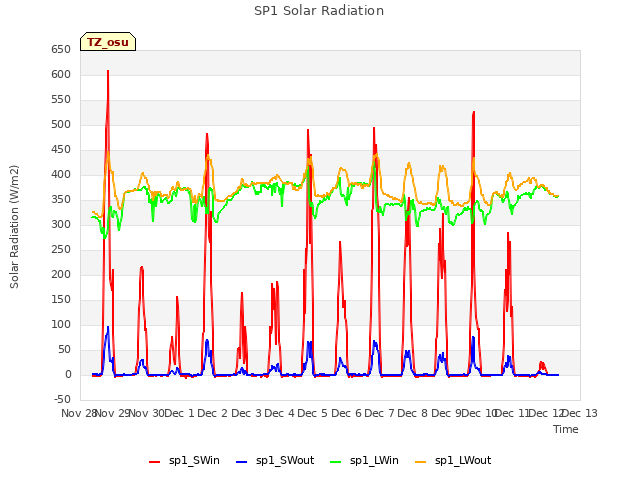Screen dimensions: 640x480
Task: Click the sp1_LWin legend label
Action: (374, 460)
